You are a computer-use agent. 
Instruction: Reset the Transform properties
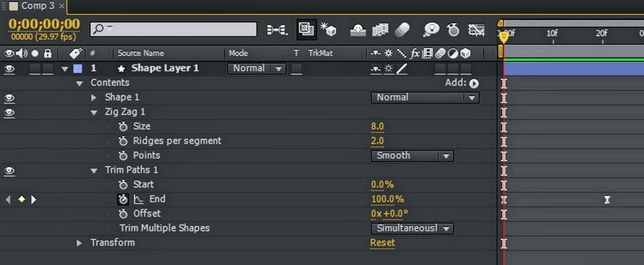pyautogui.click(x=383, y=243)
